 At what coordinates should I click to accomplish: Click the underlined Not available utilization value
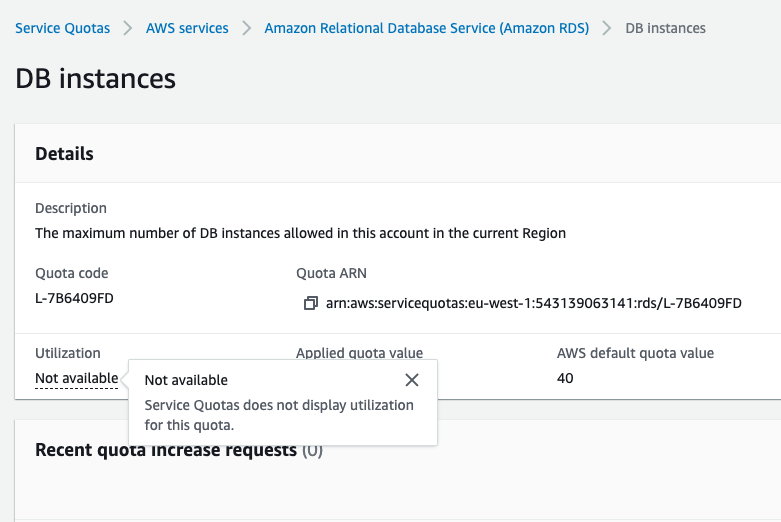coord(77,379)
